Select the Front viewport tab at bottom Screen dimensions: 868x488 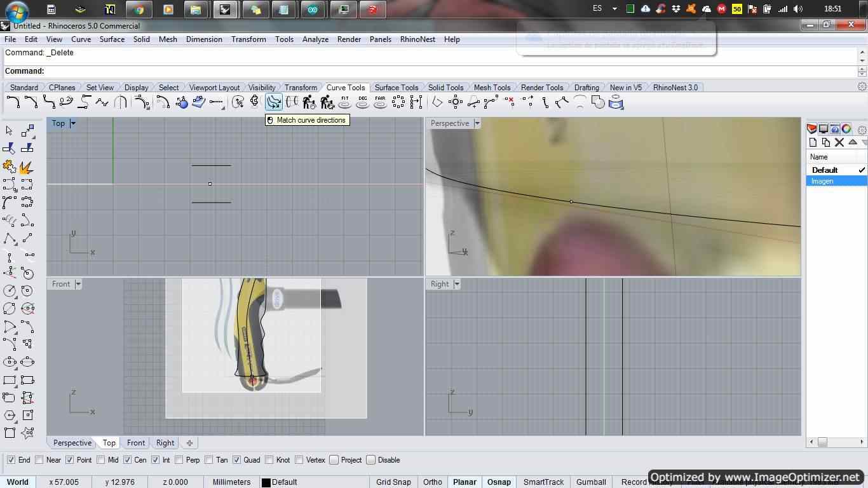click(x=135, y=443)
